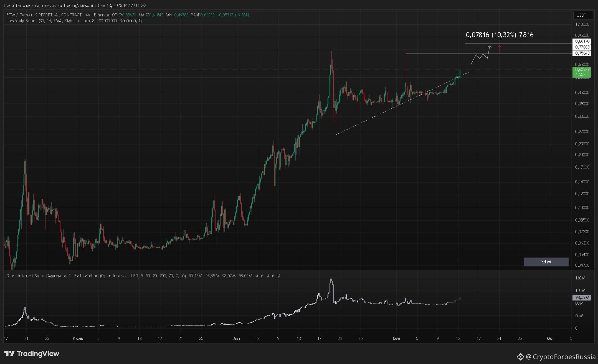Click the 0,75643 price label
The width and height of the screenshot is (598, 364).
tap(582, 53)
